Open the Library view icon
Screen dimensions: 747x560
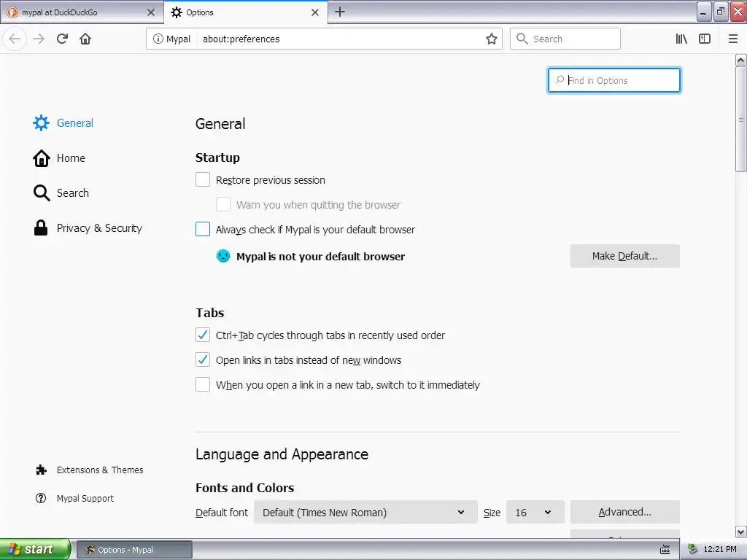coord(681,39)
